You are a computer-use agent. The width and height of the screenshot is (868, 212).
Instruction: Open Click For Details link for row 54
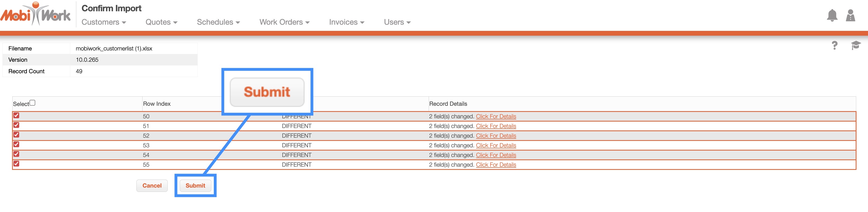tap(496, 155)
